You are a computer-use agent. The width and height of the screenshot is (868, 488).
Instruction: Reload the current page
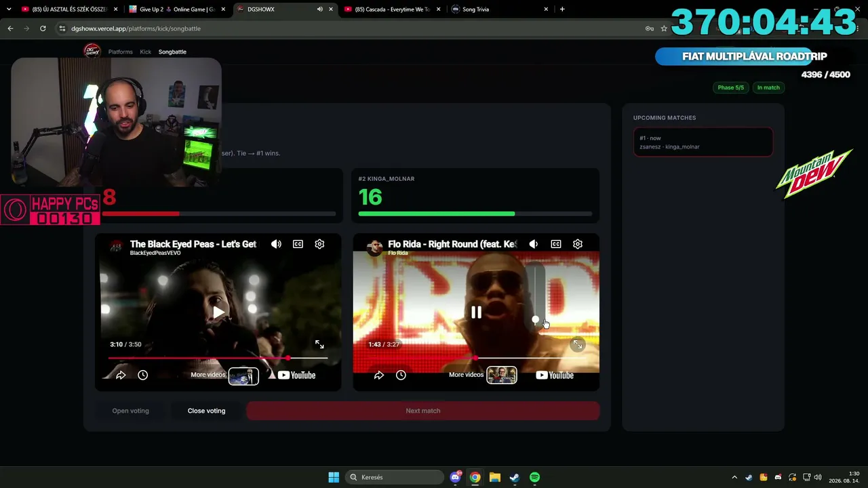coord(43,28)
